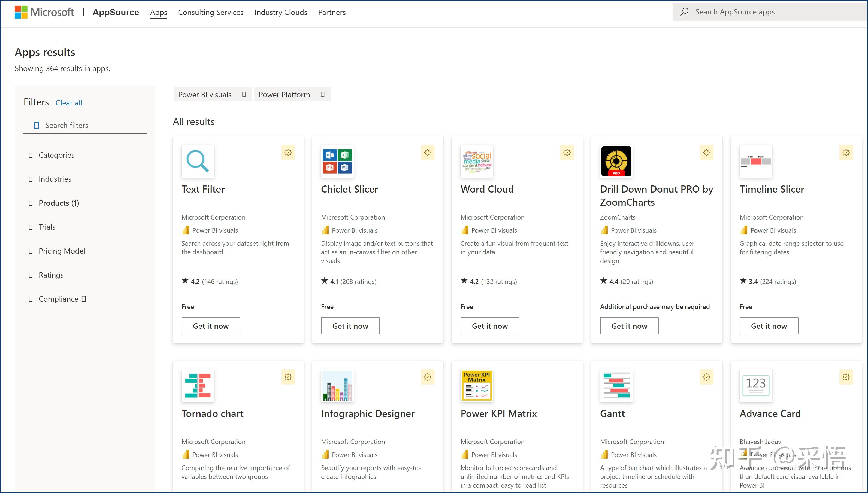Open the Chiclet Slicer app icon
Viewport: 868px width, 493px height.
pyautogui.click(x=337, y=162)
